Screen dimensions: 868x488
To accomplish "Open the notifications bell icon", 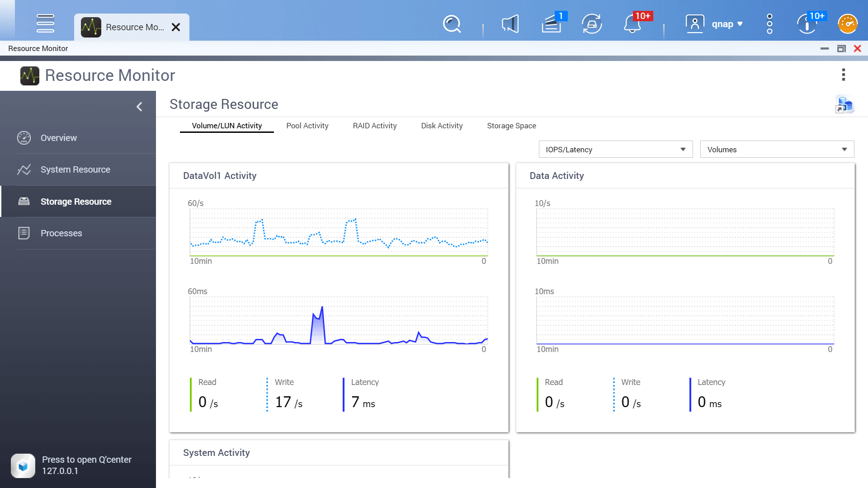I will point(632,24).
